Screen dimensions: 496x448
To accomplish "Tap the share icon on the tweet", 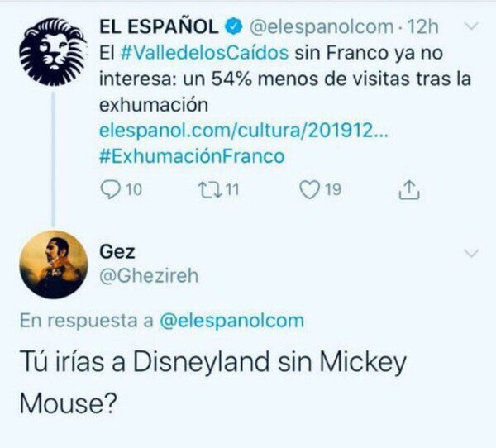I will pyautogui.click(x=408, y=189).
